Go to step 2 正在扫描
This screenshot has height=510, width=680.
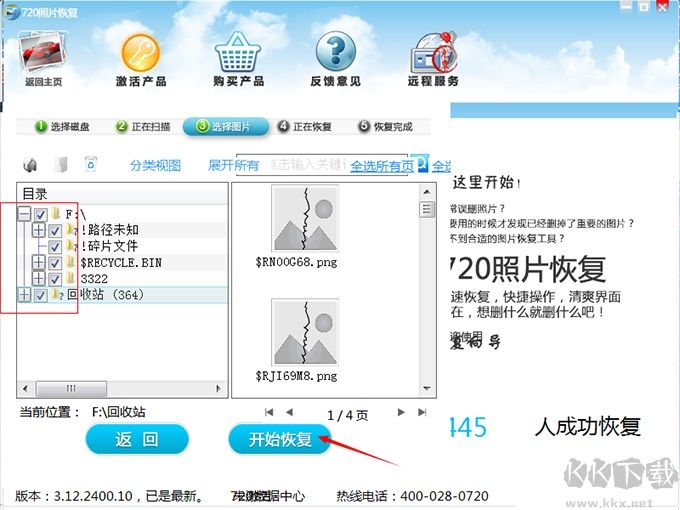click(x=143, y=126)
